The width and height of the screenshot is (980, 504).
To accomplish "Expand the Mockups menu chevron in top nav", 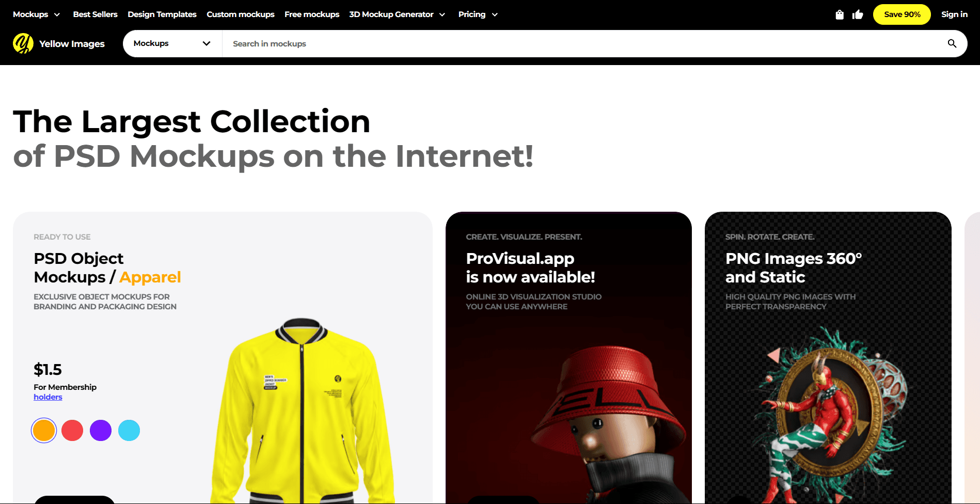I will (x=57, y=14).
